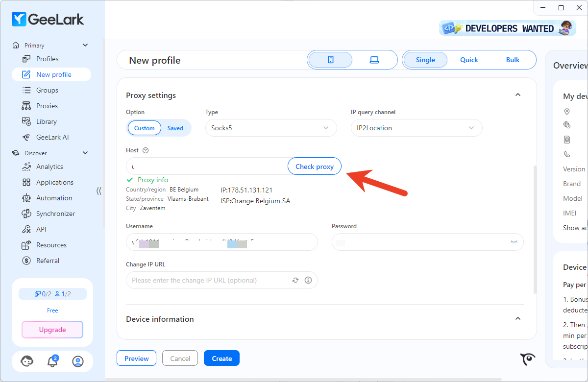Switch to the Bulk tab

coord(513,60)
